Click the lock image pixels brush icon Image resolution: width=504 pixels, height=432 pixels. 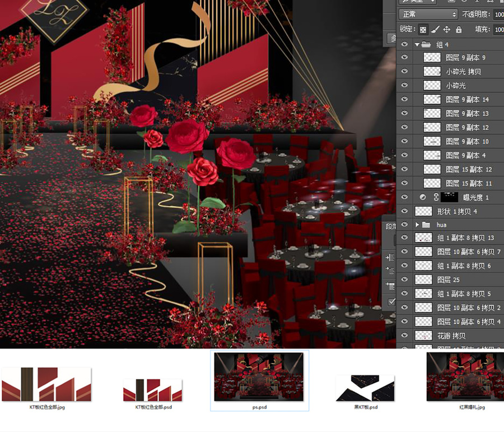tap(435, 30)
